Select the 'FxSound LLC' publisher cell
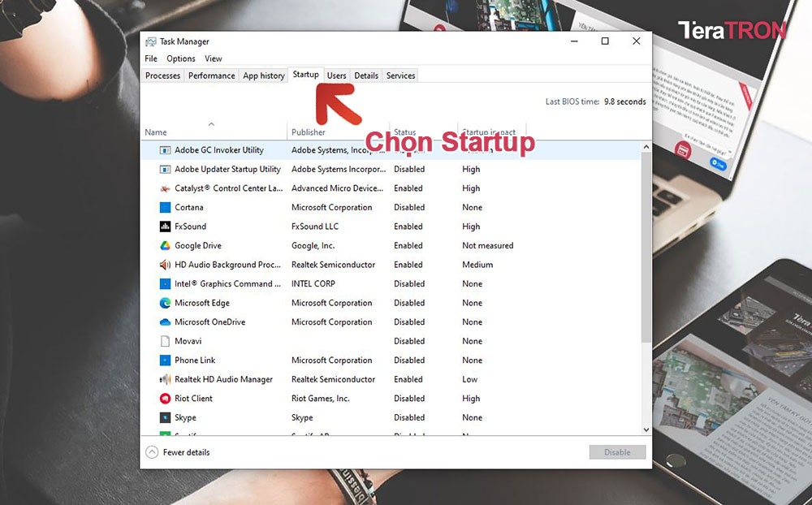This screenshot has width=812, height=505. coord(315,227)
